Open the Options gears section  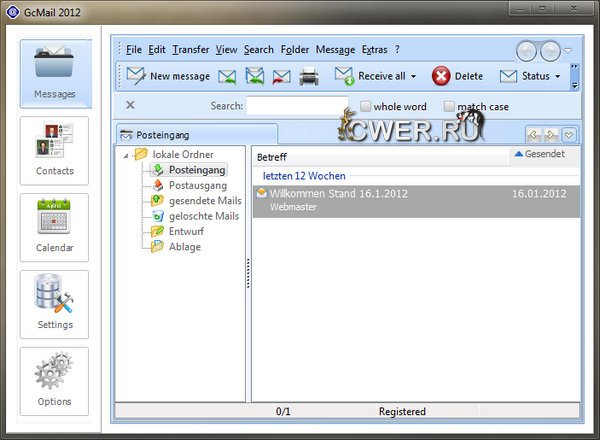(x=55, y=381)
